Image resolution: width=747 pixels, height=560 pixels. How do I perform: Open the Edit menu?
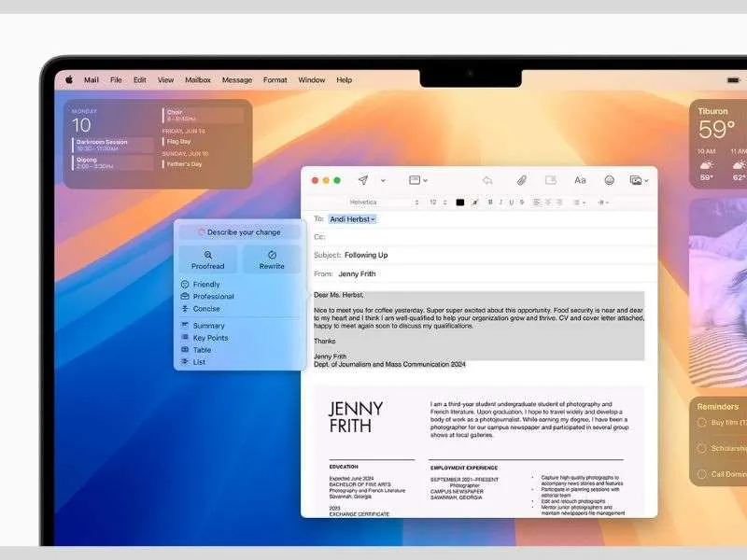pyautogui.click(x=139, y=80)
